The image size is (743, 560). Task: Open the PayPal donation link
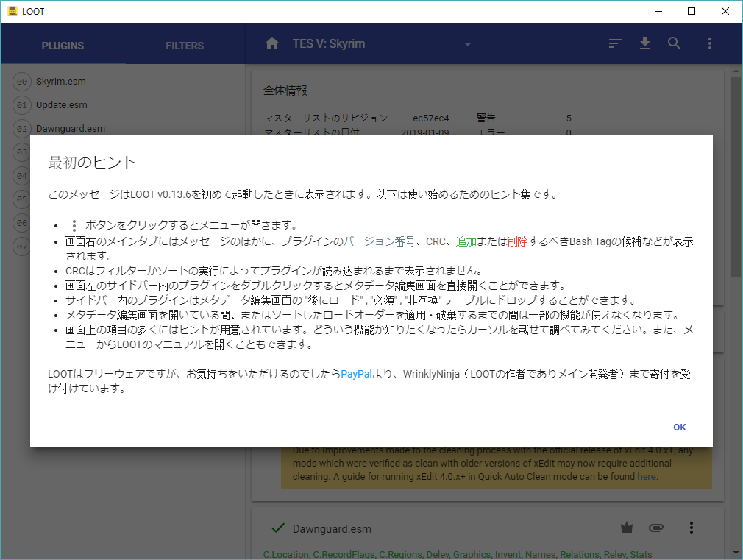click(x=356, y=374)
